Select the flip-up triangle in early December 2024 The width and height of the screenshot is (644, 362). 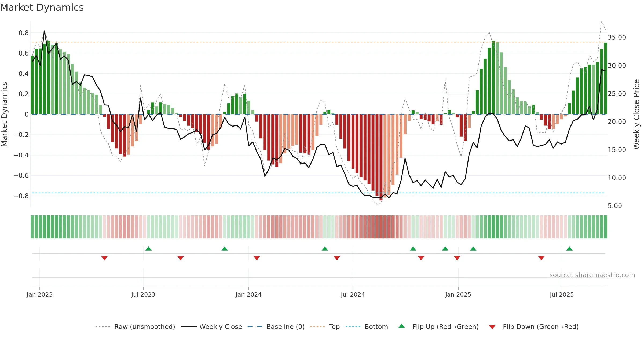coord(445,249)
